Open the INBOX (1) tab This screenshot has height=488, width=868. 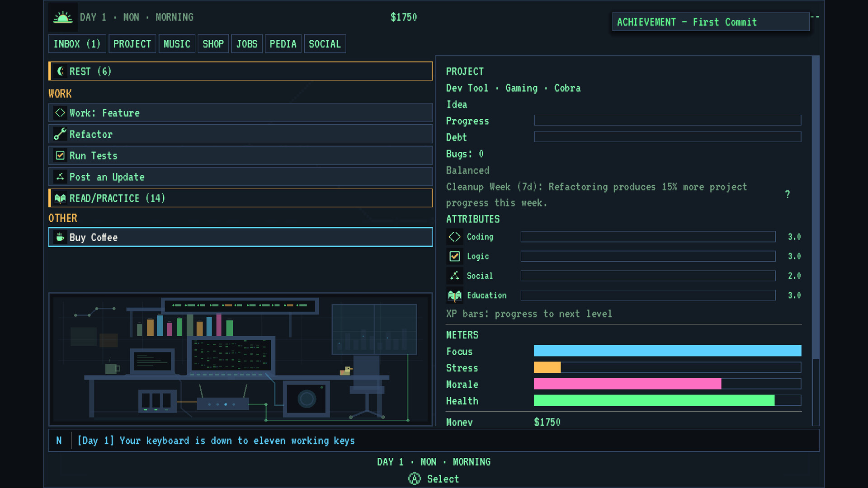point(77,44)
